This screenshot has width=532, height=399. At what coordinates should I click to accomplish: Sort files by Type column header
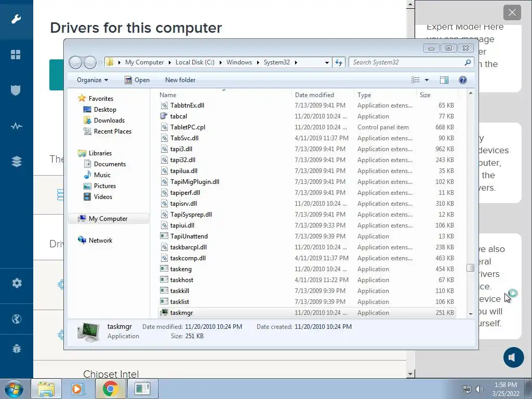pyautogui.click(x=385, y=95)
